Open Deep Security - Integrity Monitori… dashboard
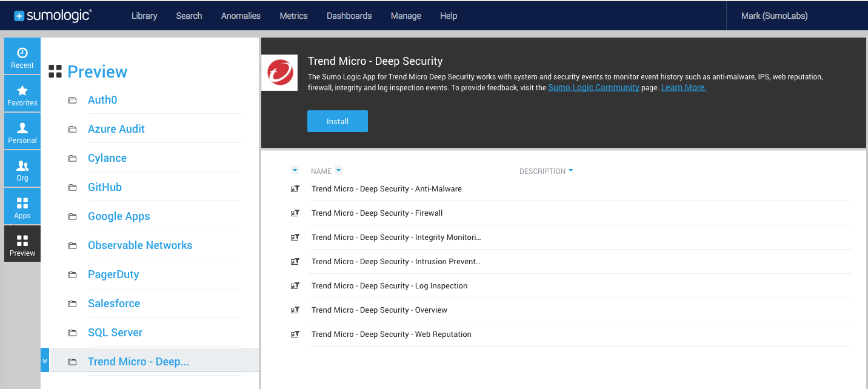Viewport: 868px width, 389px height. (396, 238)
